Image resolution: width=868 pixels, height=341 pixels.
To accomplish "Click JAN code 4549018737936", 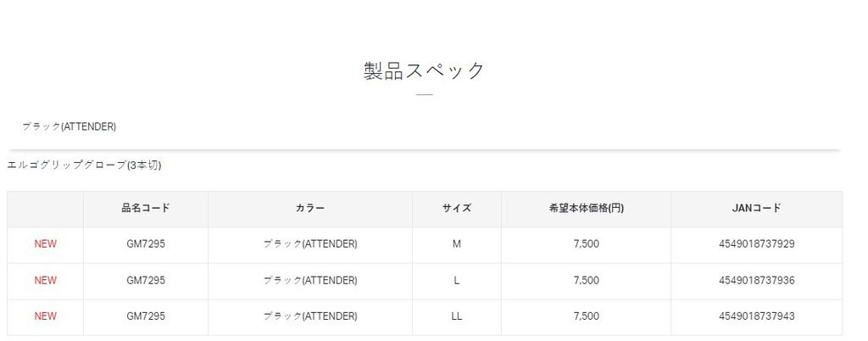I will 756,281.
